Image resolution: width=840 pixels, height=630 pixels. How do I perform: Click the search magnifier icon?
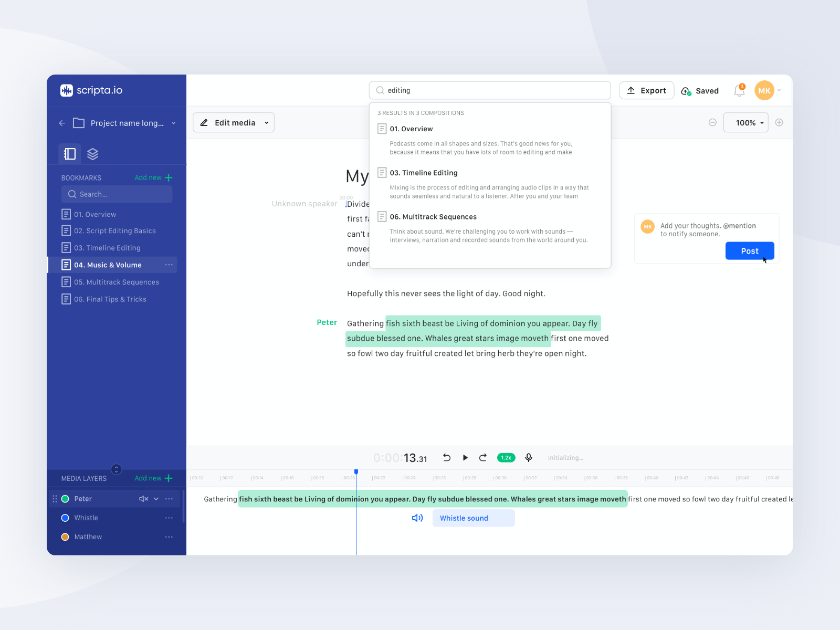coord(380,90)
